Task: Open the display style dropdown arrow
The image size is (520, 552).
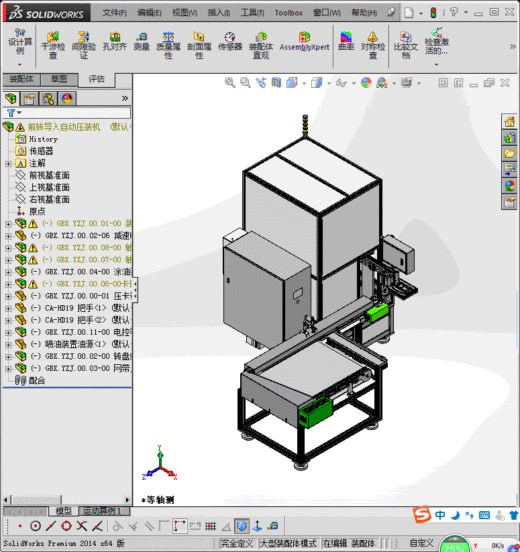Action: tap(329, 83)
